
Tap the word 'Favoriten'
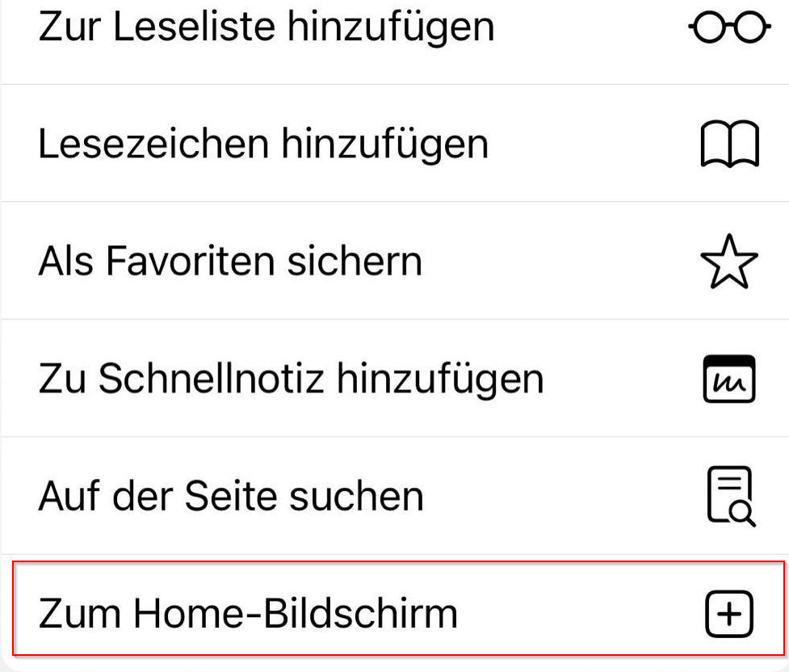point(191,262)
